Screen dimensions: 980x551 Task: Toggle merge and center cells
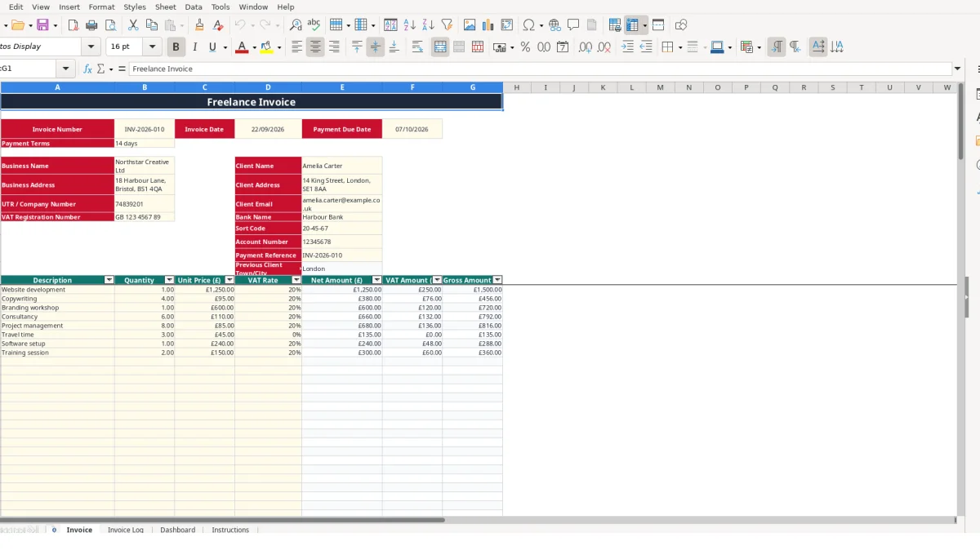click(x=440, y=47)
